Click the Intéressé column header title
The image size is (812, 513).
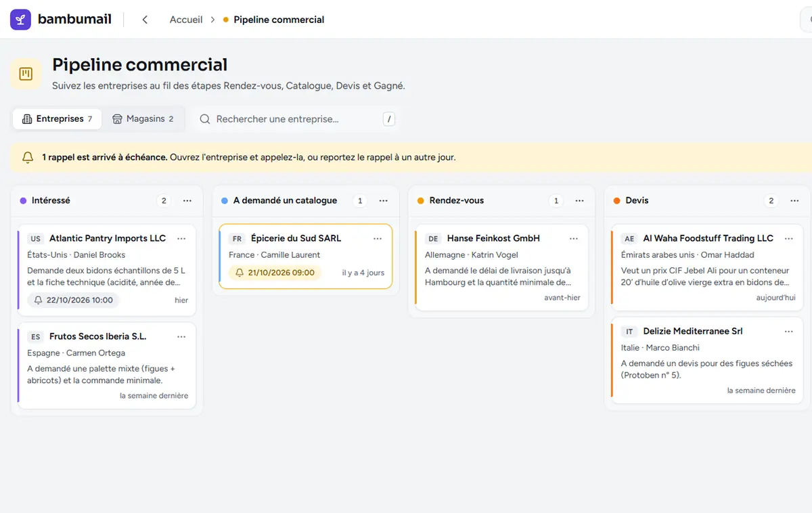click(x=51, y=200)
